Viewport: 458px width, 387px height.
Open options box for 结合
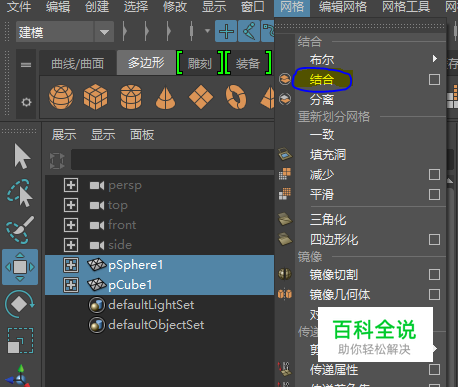coord(434,80)
